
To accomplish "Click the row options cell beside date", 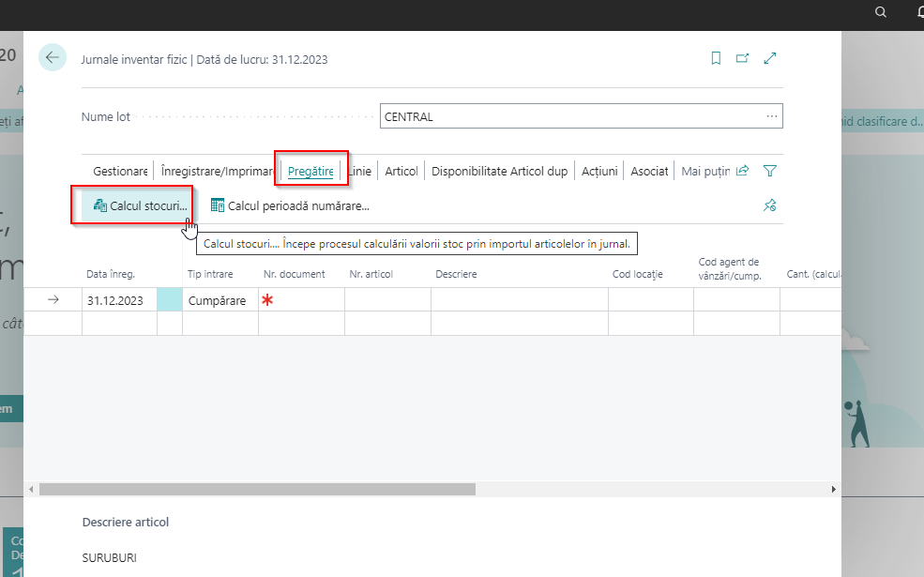I will click(170, 300).
